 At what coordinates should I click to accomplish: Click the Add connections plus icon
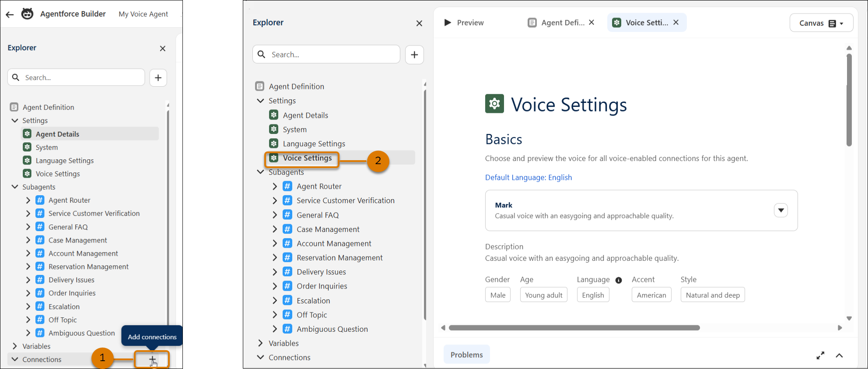point(152,360)
